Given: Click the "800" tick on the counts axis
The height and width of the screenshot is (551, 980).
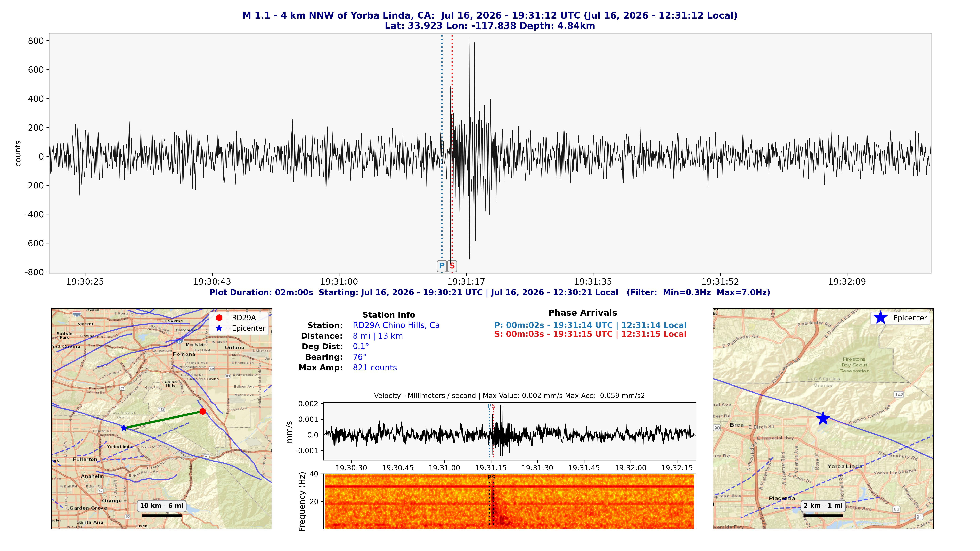Looking at the screenshot, I should pyautogui.click(x=36, y=41).
